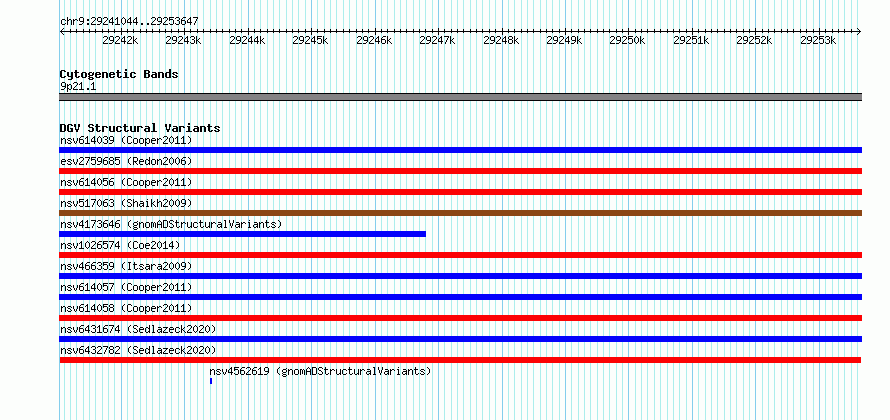Screen dimensions: 890x420
Task: Click the nsv517063 (Shaikh2009) label
Action: [126, 203]
